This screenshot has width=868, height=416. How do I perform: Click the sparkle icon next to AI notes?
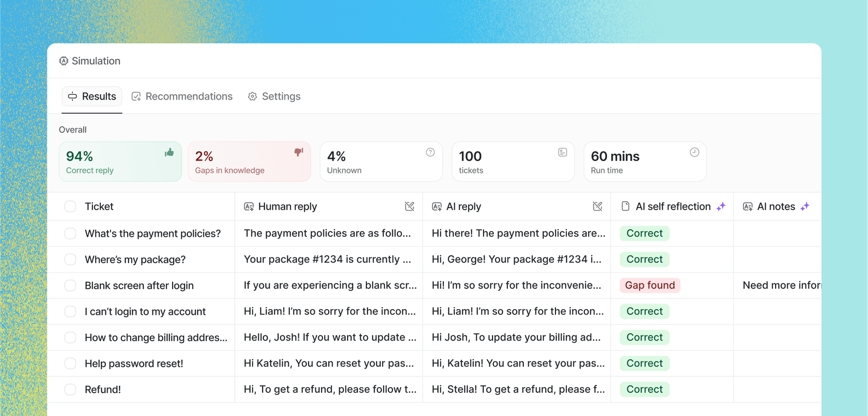tap(804, 206)
